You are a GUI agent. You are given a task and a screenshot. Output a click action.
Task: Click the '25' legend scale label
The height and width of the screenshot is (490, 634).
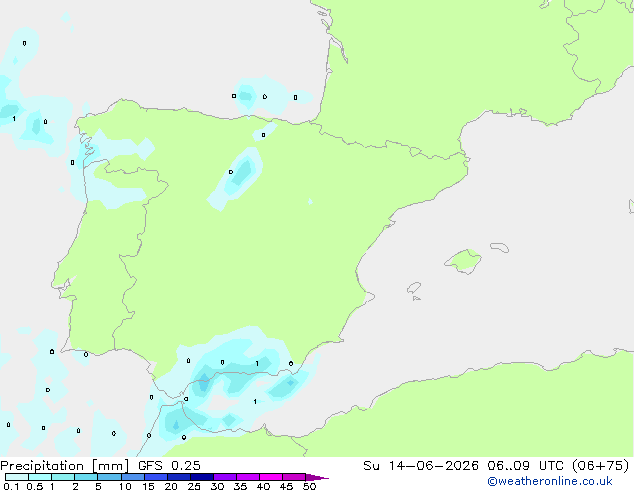(194, 486)
